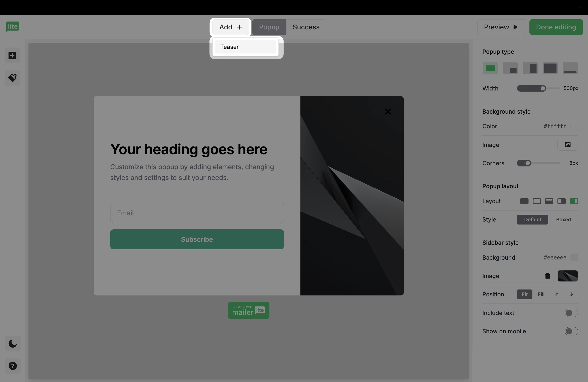The image size is (588, 382).
Task: Choose the bottom bar popup type icon
Action: (x=570, y=68)
